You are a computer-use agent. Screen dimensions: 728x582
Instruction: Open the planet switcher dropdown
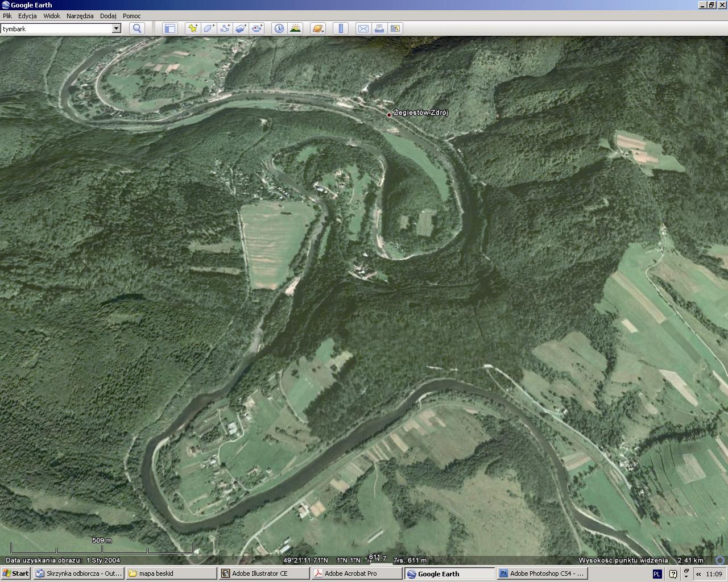(x=318, y=28)
